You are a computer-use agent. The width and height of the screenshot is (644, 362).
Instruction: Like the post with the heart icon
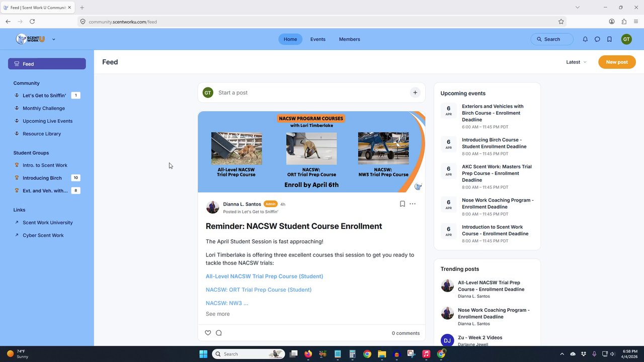[208, 333]
